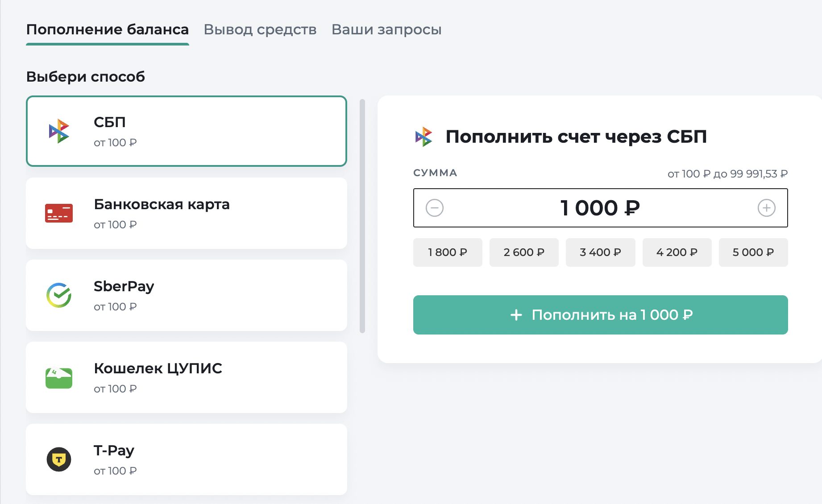Click the Выбери способ heading

pos(86,77)
